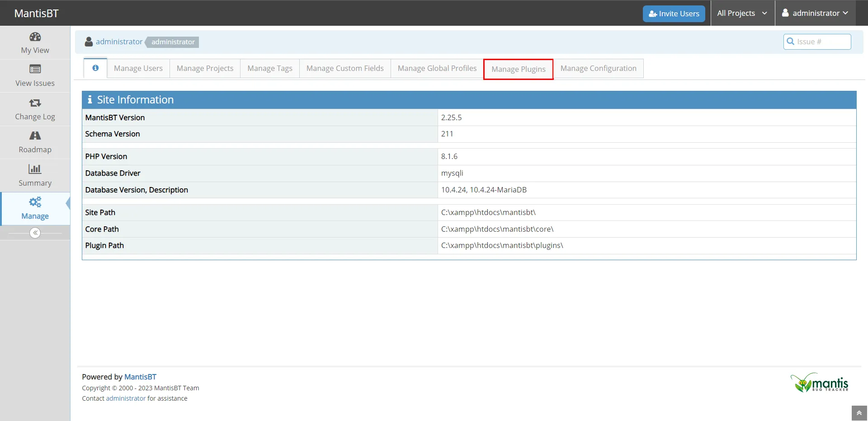868x421 pixels.
Task: Open the View Issues list icon
Action: pyautogui.click(x=35, y=69)
